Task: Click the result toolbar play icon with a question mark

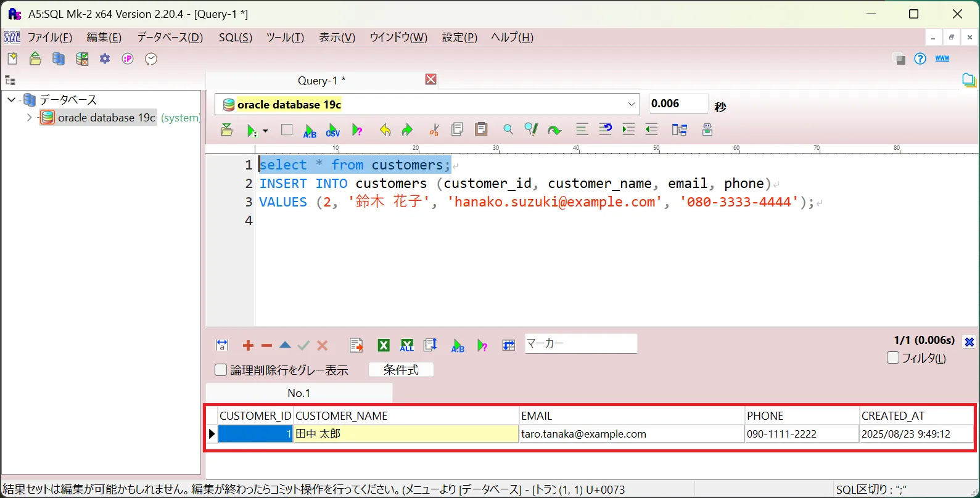Action: click(482, 346)
